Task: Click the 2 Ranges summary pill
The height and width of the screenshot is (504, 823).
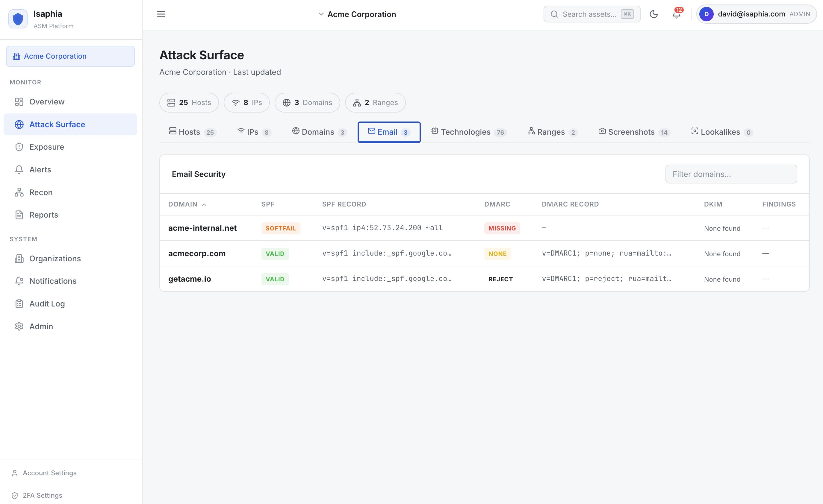Action: tap(376, 102)
